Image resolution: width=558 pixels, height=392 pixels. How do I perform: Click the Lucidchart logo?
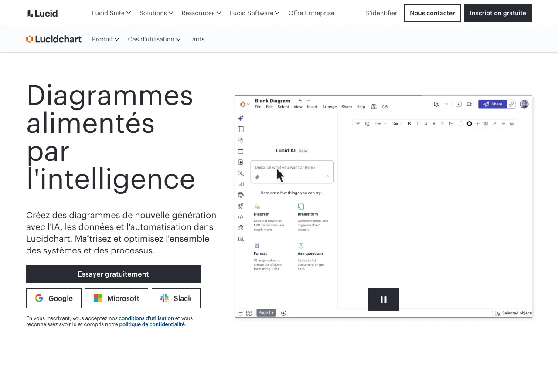[54, 39]
